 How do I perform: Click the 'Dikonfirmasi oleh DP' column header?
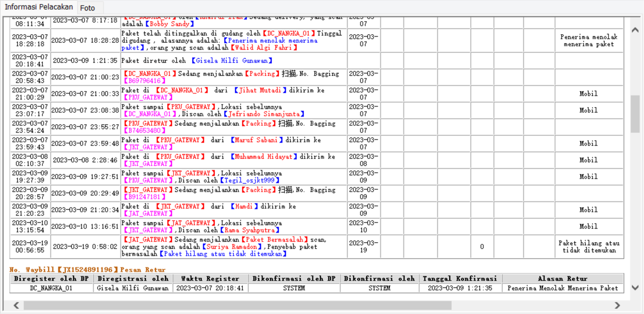click(294, 278)
